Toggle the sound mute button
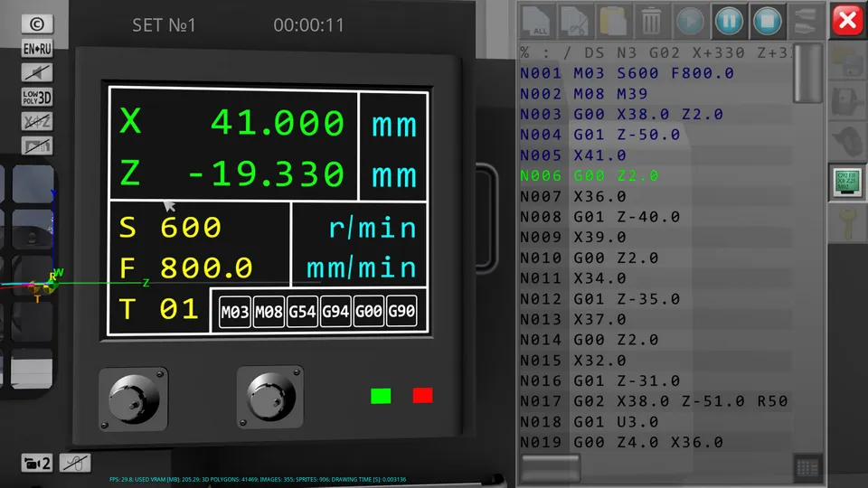The width and height of the screenshot is (868, 488). coord(37,73)
